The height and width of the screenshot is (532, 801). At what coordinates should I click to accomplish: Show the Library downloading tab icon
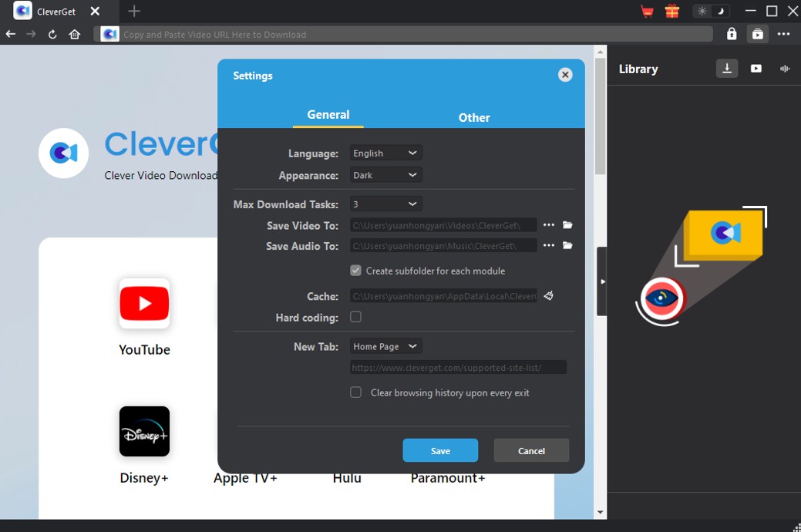(x=726, y=69)
